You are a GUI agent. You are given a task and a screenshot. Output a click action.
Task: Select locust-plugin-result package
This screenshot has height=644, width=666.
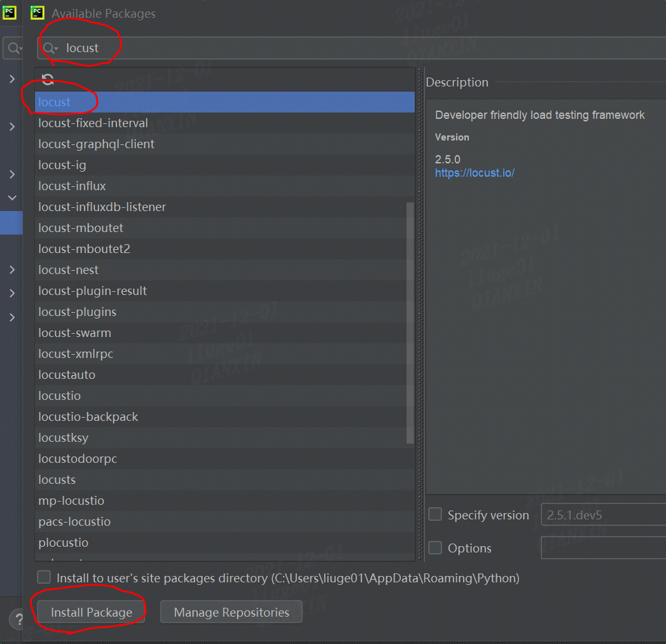(x=225, y=291)
